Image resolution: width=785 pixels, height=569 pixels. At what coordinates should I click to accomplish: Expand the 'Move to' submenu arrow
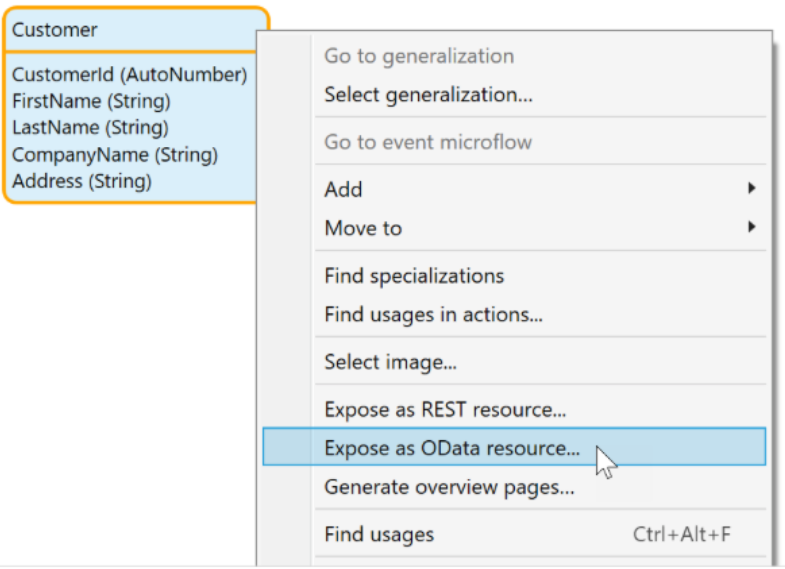click(x=751, y=227)
